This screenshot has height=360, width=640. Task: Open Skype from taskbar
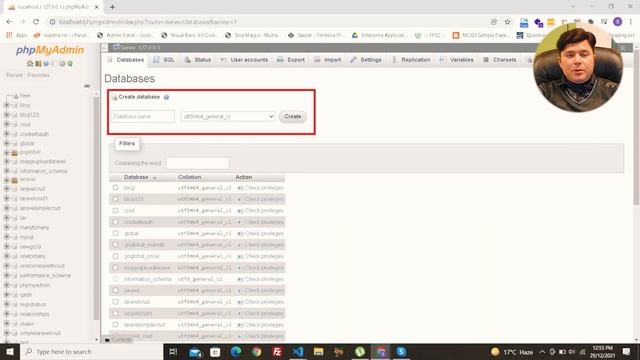pyautogui.click(x=401, y=352)
